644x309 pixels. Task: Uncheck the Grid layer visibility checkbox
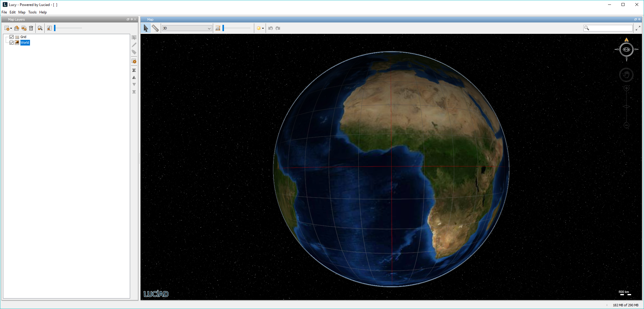[12, 37]
